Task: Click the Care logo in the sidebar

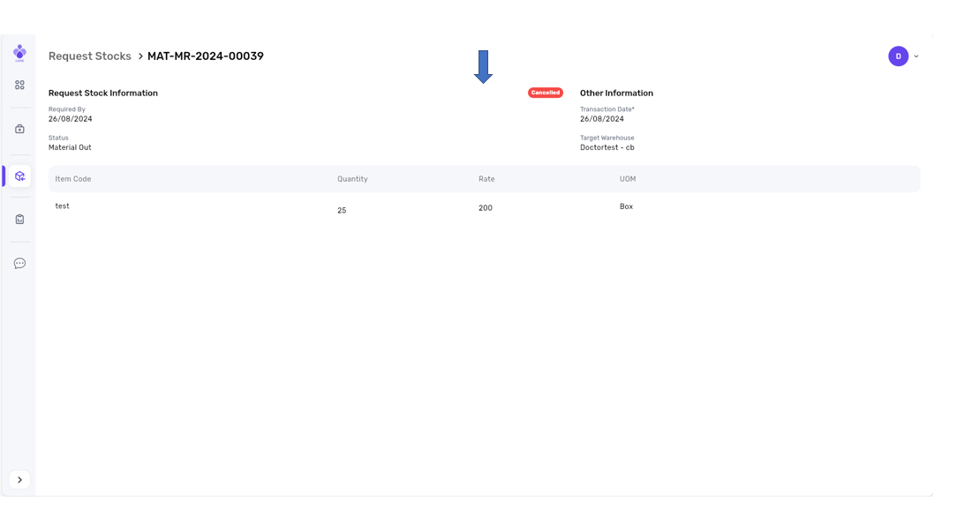Action: (19, 53)
